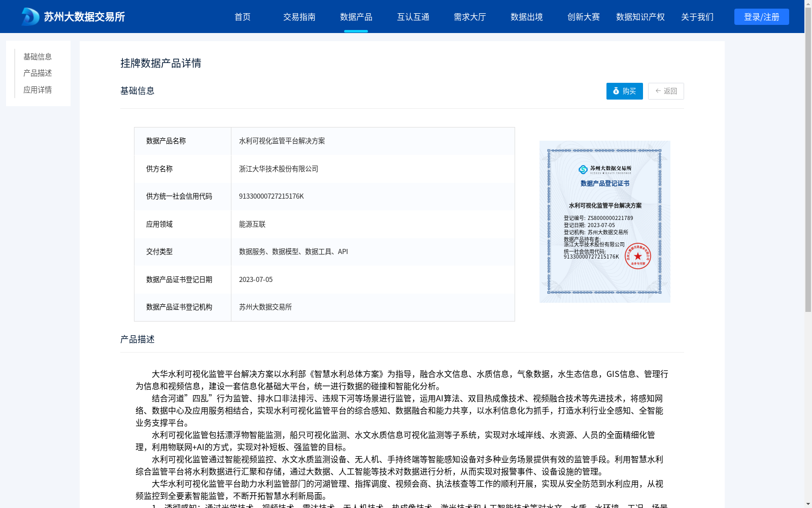The width and height of the screenshot is (812, 508).
Task: Click the 应用领域 label cell
Action: click(x=183, y=224)
